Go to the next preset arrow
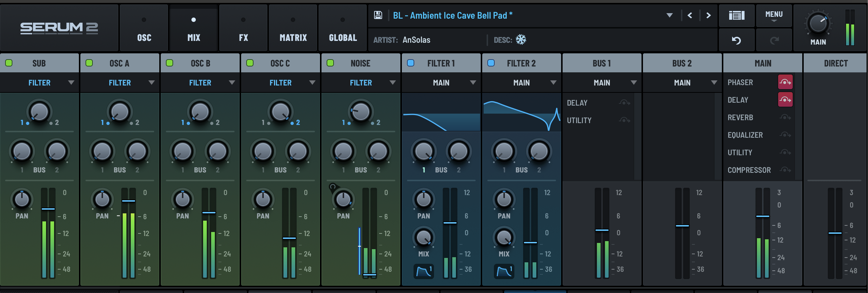The height and width of the screenshot is (293, 868). (x=709, y=15)
